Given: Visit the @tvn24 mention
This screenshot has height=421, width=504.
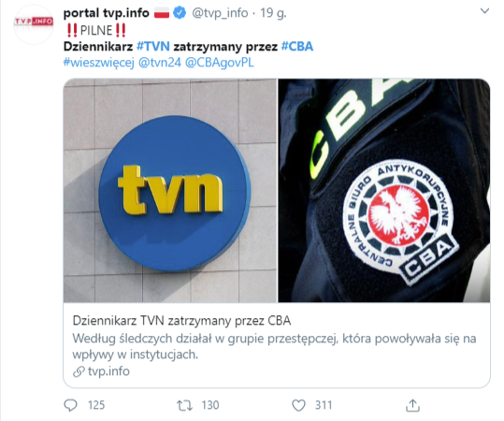Looking at the screenshot, I should coord(160,62).
